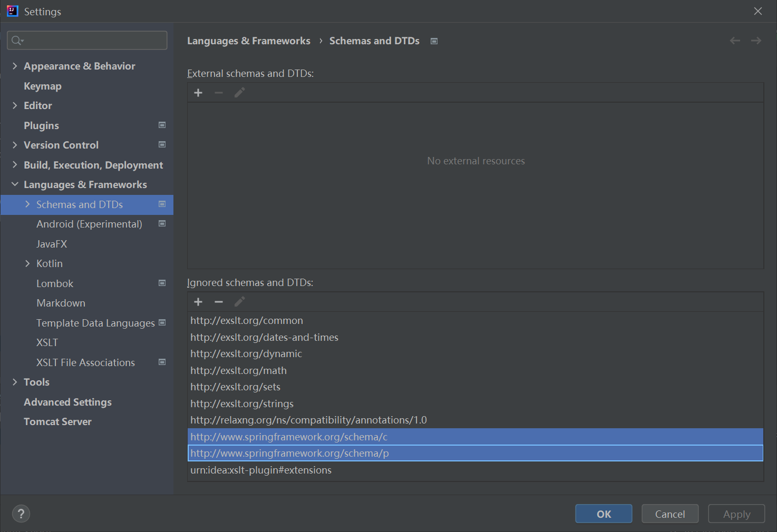The image size is (777, 532).
Task: Select Android (Experimental) settings
Action: click(89, 224)
